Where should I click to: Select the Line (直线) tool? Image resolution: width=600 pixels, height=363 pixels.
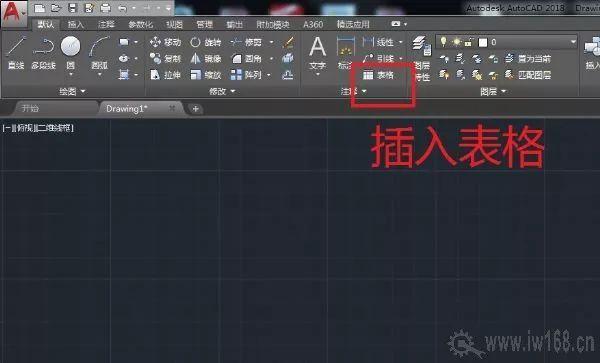point(16,53)
